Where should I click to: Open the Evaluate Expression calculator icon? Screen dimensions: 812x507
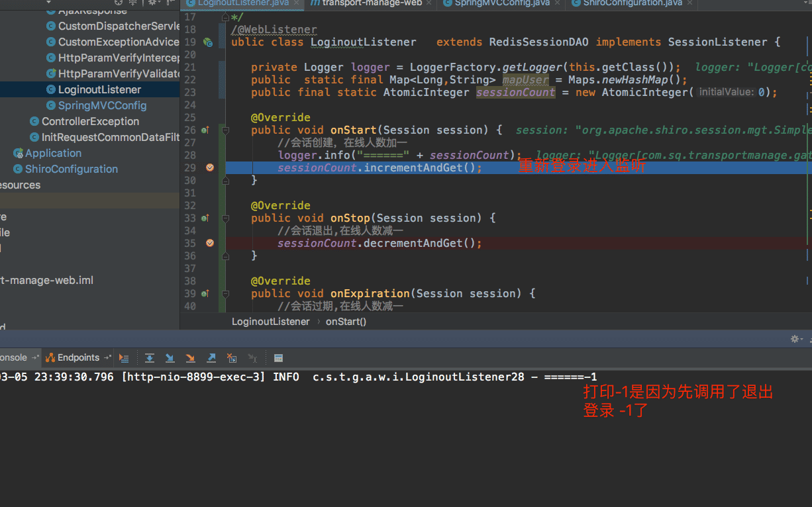click(279, 358)
